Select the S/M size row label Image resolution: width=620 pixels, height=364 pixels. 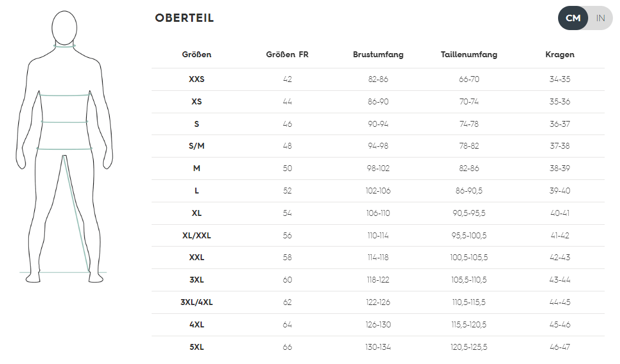[x=196, y=146]
